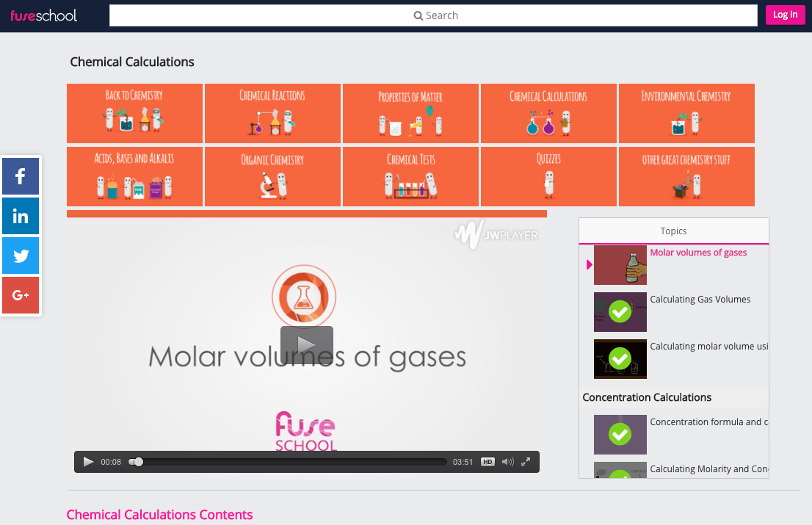Select the arrow marker beside Molar volumes of gases
This screenshot has height=525, width=812.
coord(589,264)
